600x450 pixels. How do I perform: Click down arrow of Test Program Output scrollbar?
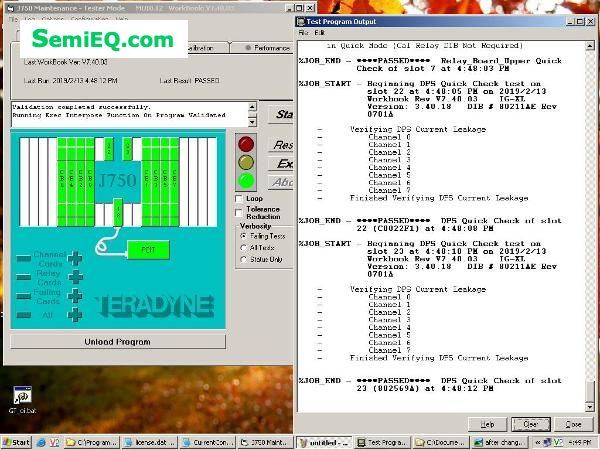590,407
